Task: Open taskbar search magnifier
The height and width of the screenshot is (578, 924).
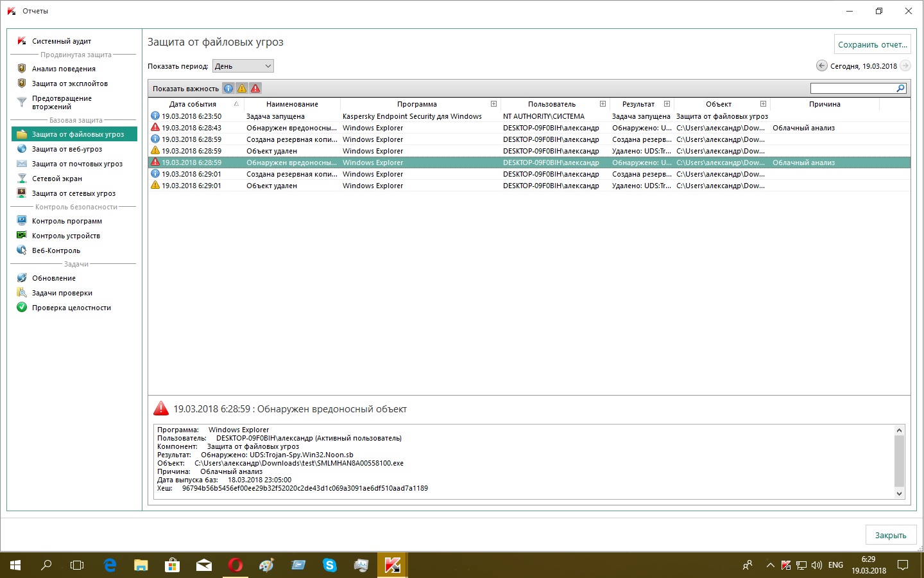Action: [46, 565]
